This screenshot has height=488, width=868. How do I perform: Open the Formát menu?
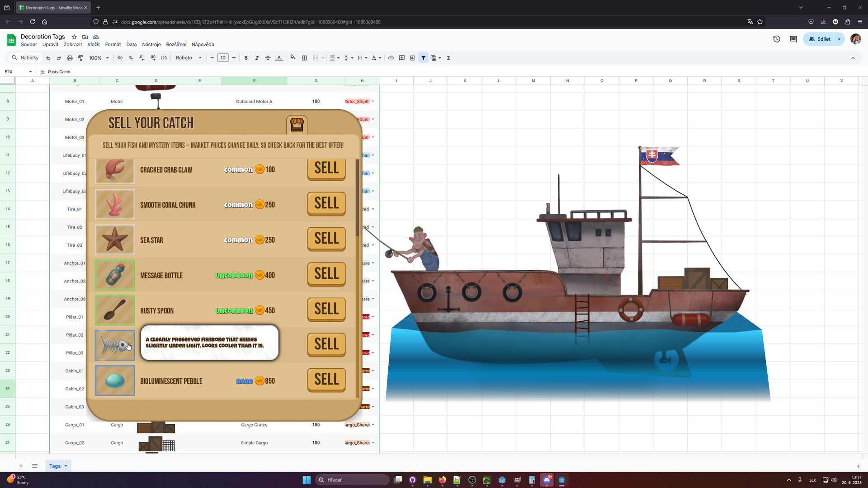click(x=113, y=44)
